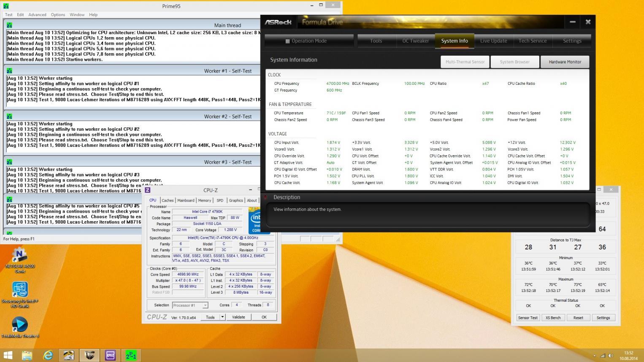Open Graphics tab in CPU-Z
Viewport: 644px width, 362px height.
[x=236, y=200]
